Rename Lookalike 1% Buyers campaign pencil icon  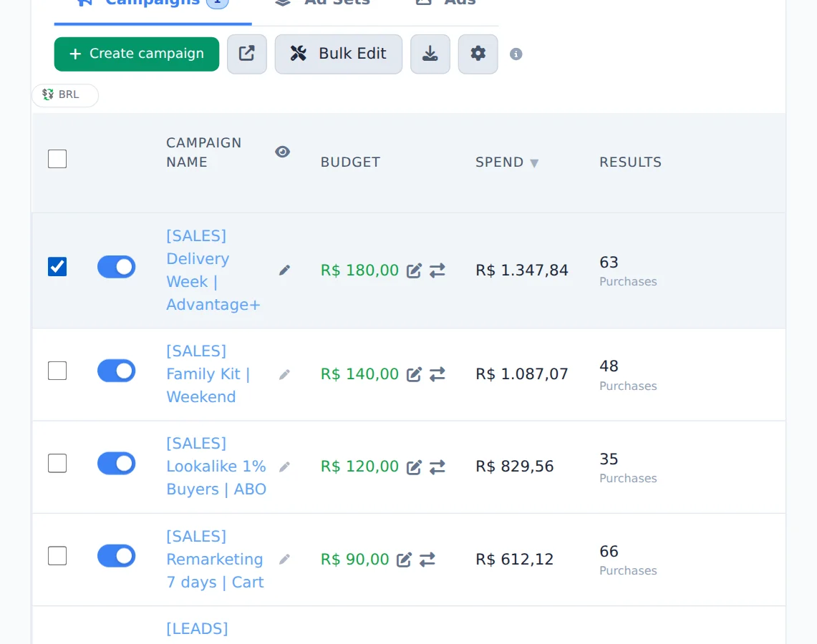pyautogui.click(x=284, y=467)
